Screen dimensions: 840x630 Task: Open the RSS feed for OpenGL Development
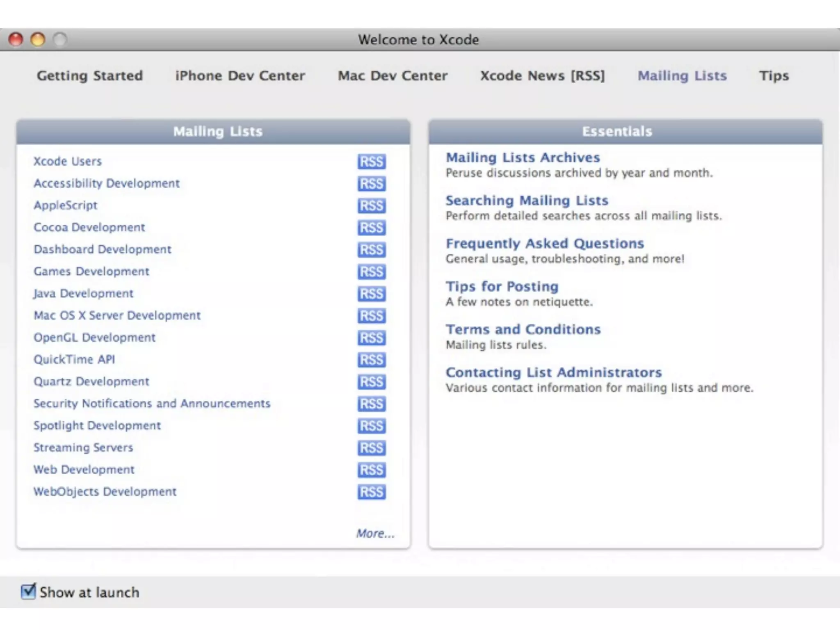[x=371, y=338]
